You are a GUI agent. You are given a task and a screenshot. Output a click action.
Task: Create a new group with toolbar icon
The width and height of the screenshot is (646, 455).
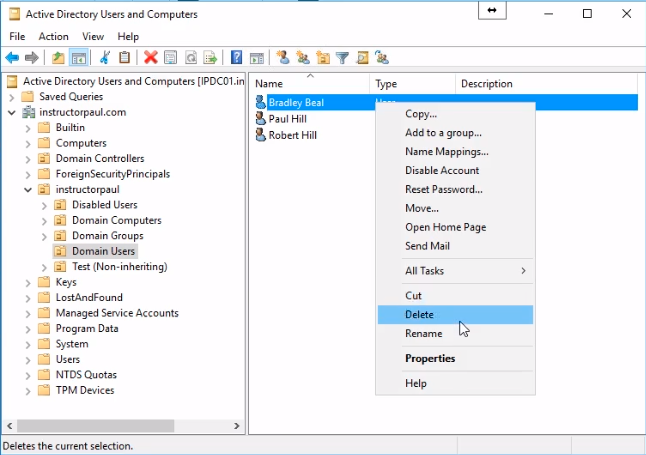pyautogui.click(x=303, y=58)
